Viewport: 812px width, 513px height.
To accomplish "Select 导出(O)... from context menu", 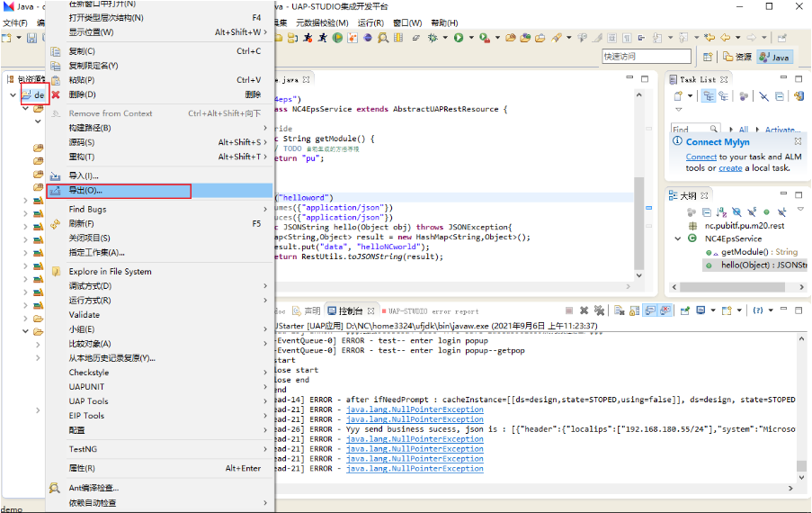I will coord(159,191).
